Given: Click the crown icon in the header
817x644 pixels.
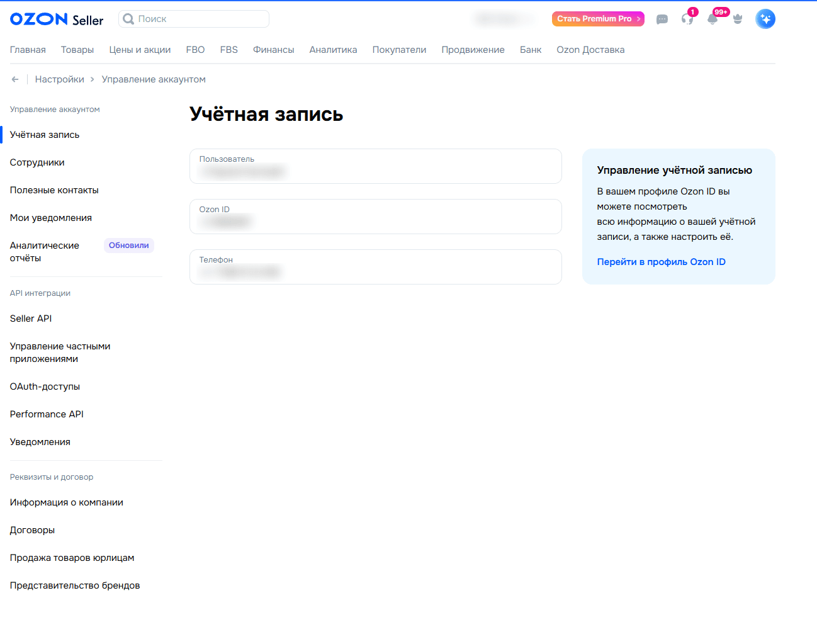Looking at the screenshot, I should [738, 19].
